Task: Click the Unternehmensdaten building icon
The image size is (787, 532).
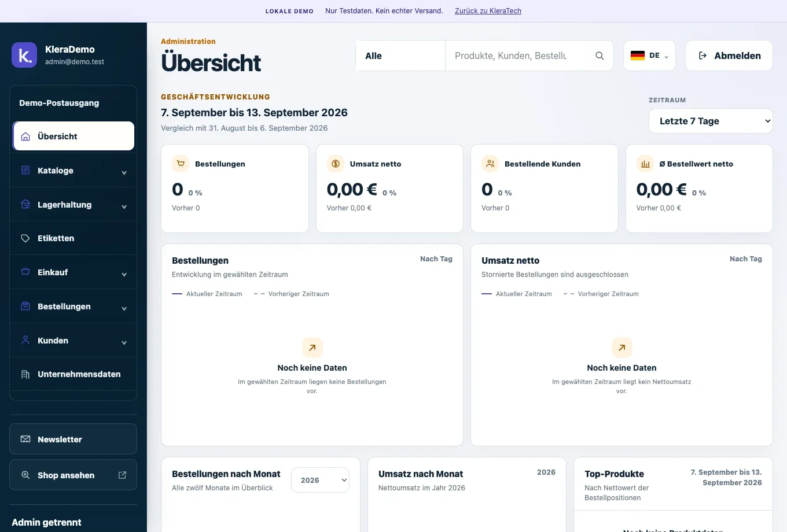Action: coord(25,374)
